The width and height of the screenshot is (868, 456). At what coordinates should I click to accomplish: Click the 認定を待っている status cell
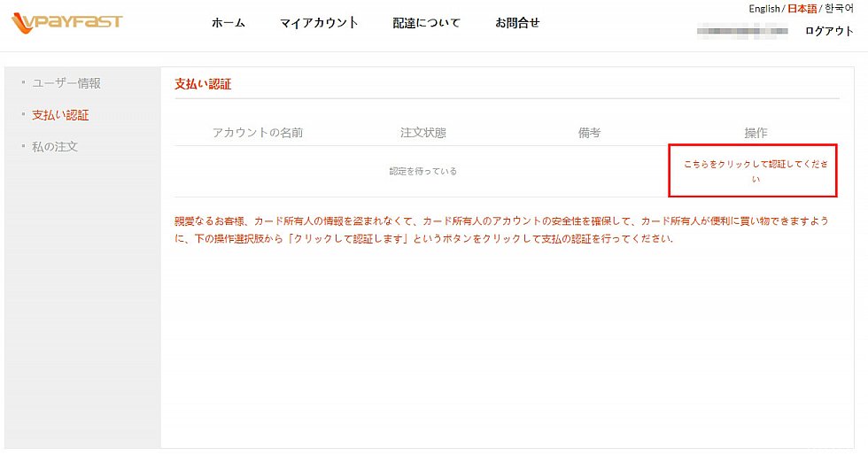pyautogui.click(x=423, y=172)
